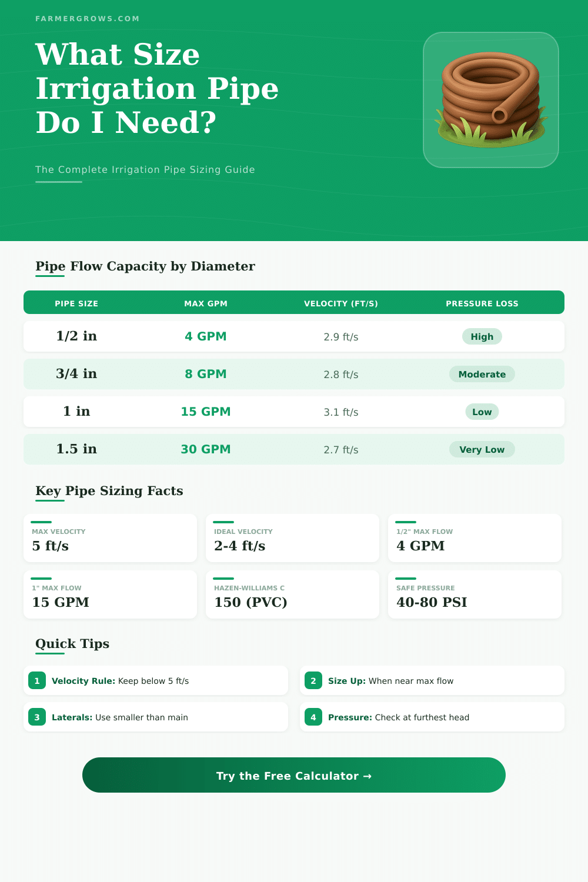The image size is (588, 882).
Task: Select the 1.5 in pipe table row
Action: pyautogui.click(x=294, y=449)
